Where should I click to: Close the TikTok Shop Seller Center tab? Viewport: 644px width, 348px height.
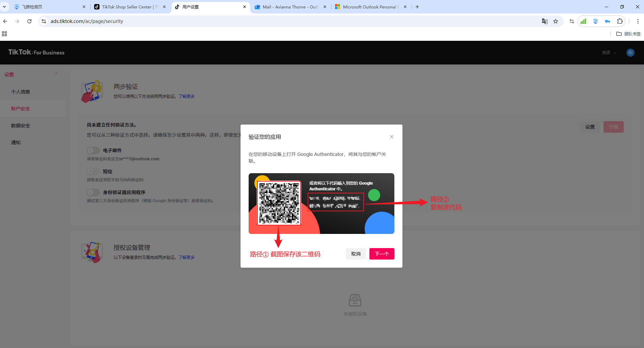pyautogui.click(x=164, y=7)
